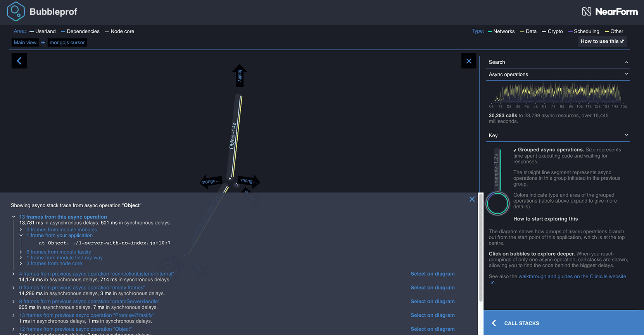This screenshot has height=335, width=644.
Task: Toggle the Node core area filter
Action: pos(119,31)
